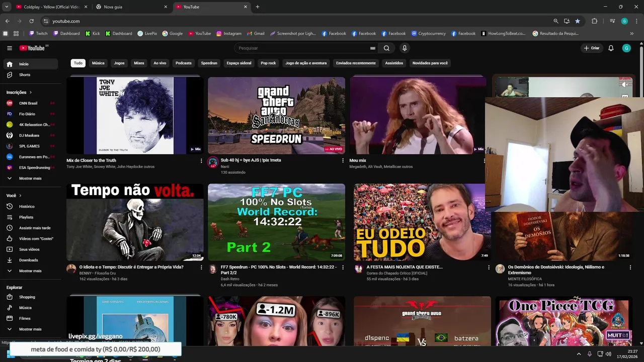Click the search magnifier button
Viewport: 644px width, 362px height.
(x=386, y=48)
